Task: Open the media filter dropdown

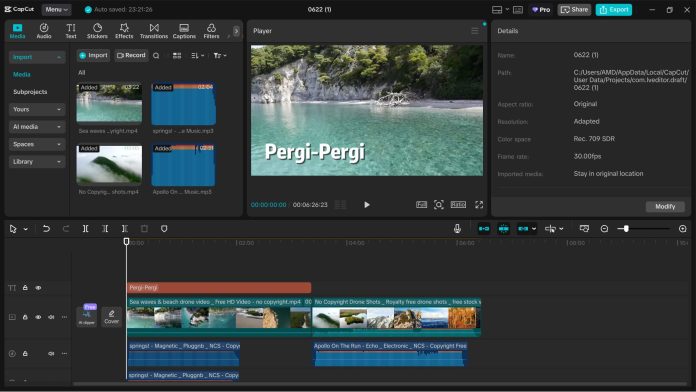Action: [x=220, y=56]
